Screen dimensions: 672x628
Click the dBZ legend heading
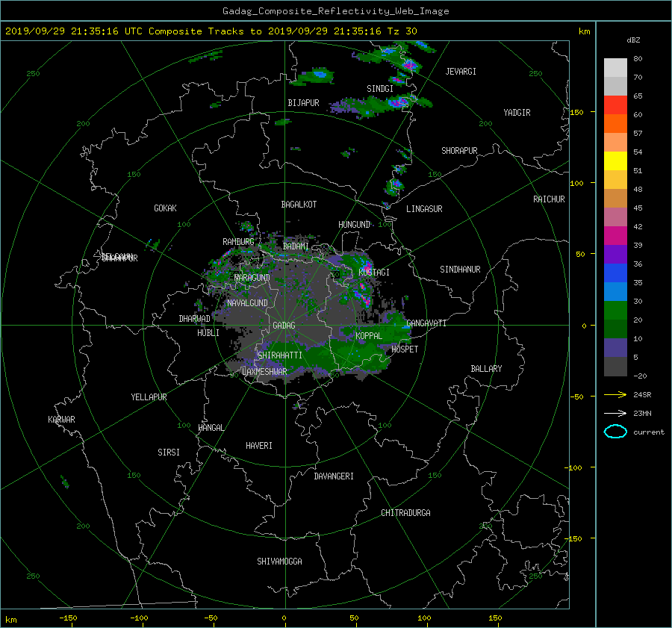pyautogui.click(x=633, y=40)
